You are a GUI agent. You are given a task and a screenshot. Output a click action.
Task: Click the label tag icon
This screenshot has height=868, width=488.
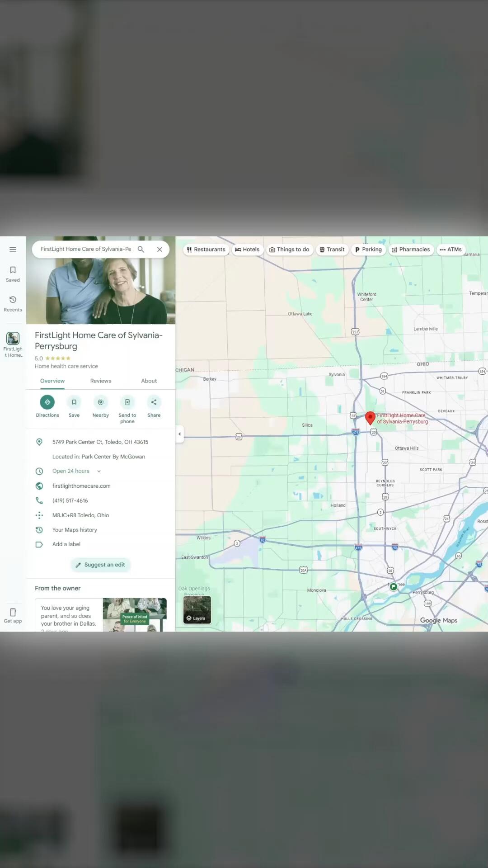[39, 544]
